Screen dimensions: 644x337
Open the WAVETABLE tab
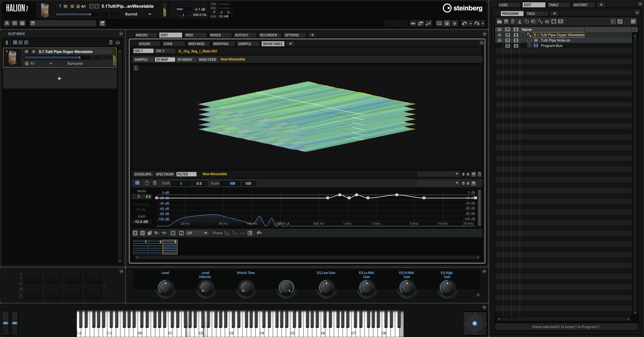[273, 44]
